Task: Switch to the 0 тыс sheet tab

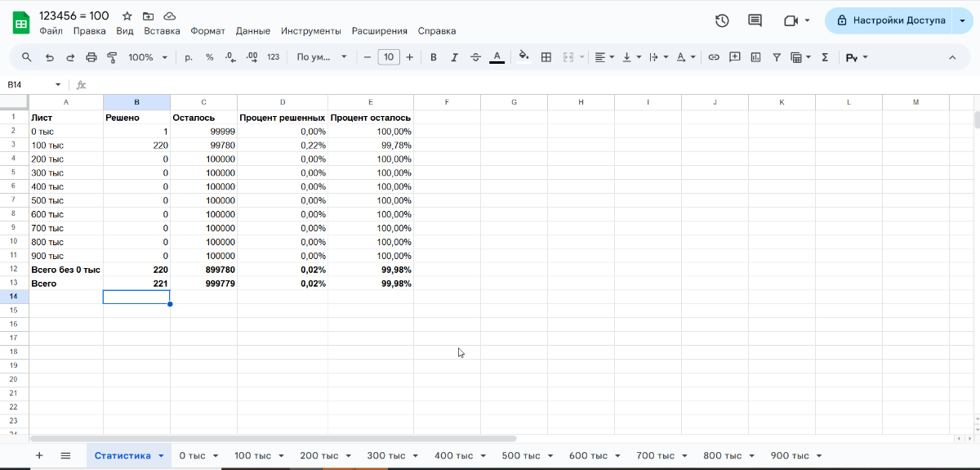Action: click(198, 455)
